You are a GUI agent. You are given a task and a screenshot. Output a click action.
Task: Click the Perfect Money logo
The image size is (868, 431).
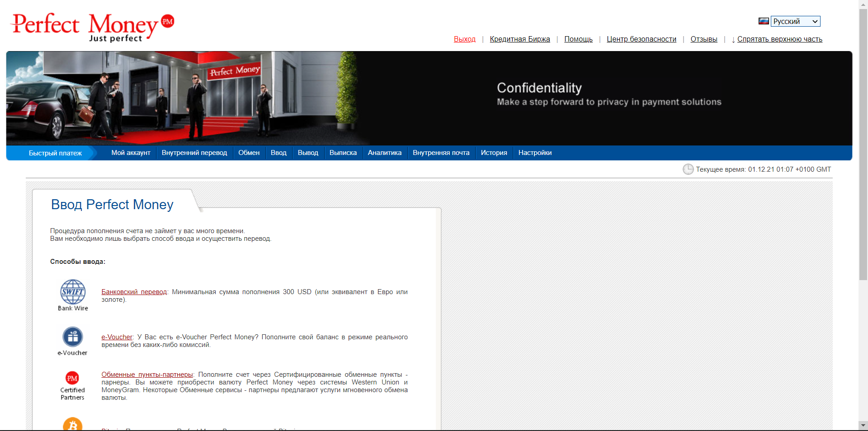coord(93,27)
